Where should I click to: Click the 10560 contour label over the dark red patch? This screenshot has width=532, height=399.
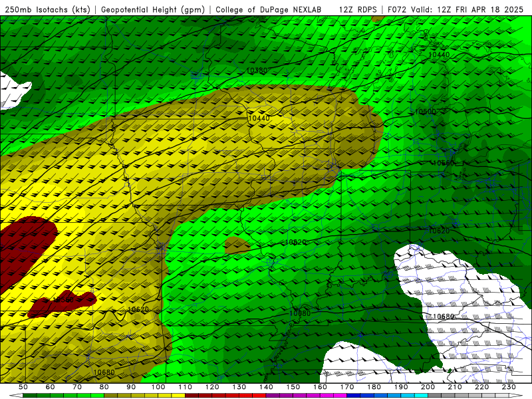(x=63, y=300)
